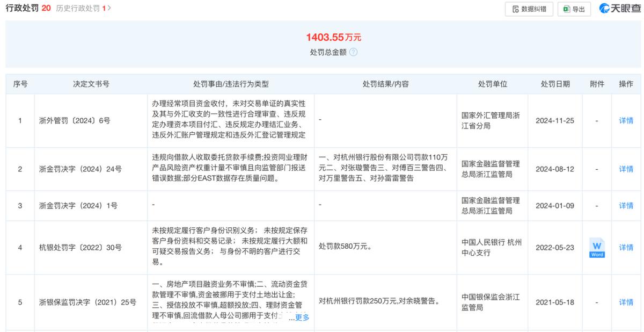This screenshot has height=332, width=644.
Task: Click the 操作 column header
Action: click(x=626, y=84)
